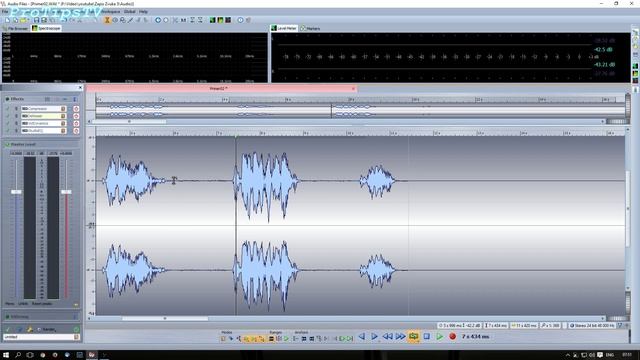Click the M marker toolbar icon
Screen dimensions: 640x360
tap(184, 20)
